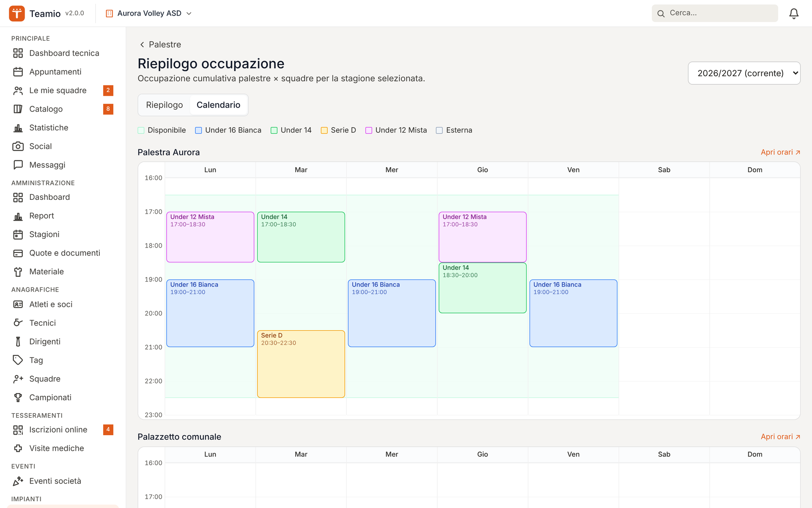812x508 pixels.
Task: Click the Dirigenti tie icon
Action: coord(18,342)
